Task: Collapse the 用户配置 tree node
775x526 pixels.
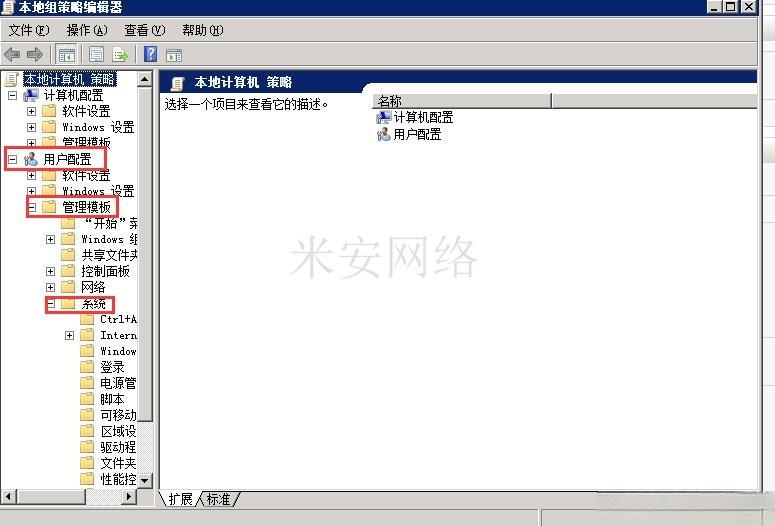Action: 12,159
